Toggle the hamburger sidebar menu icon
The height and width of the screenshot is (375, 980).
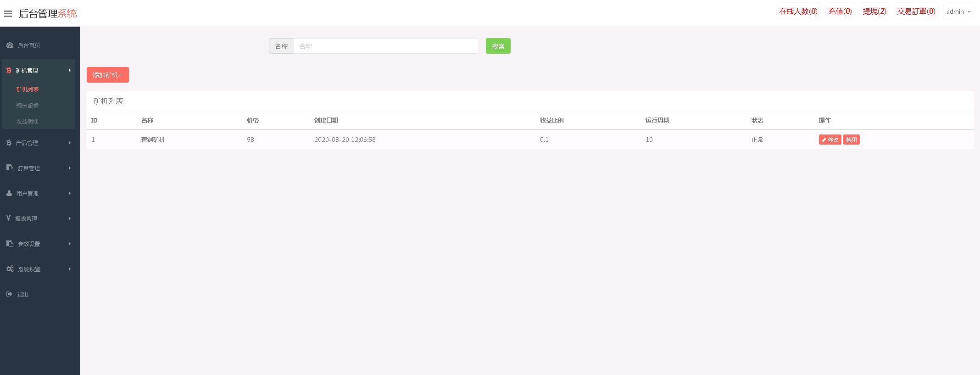(8, 14)
